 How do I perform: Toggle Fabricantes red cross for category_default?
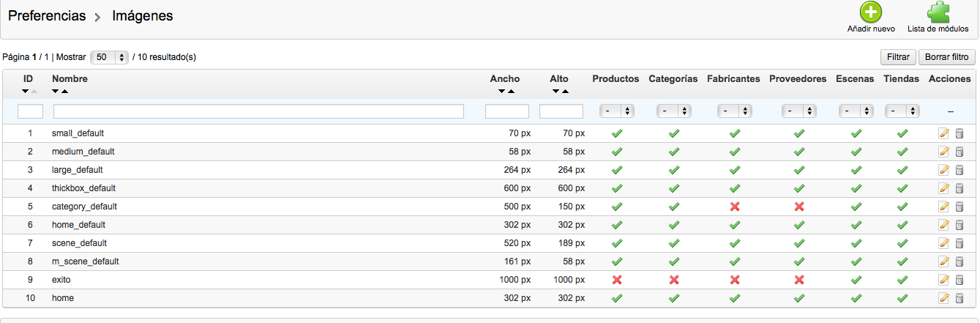coord(734,207)
